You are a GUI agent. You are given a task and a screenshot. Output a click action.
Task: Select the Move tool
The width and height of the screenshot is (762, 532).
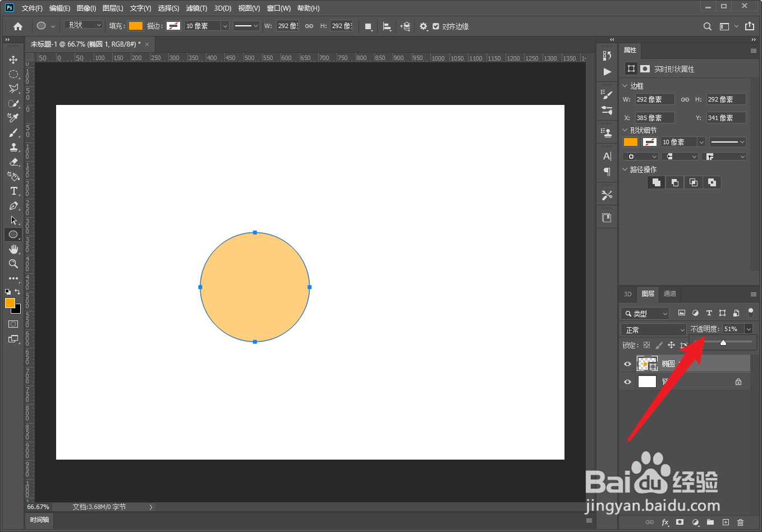pos(13,59)
